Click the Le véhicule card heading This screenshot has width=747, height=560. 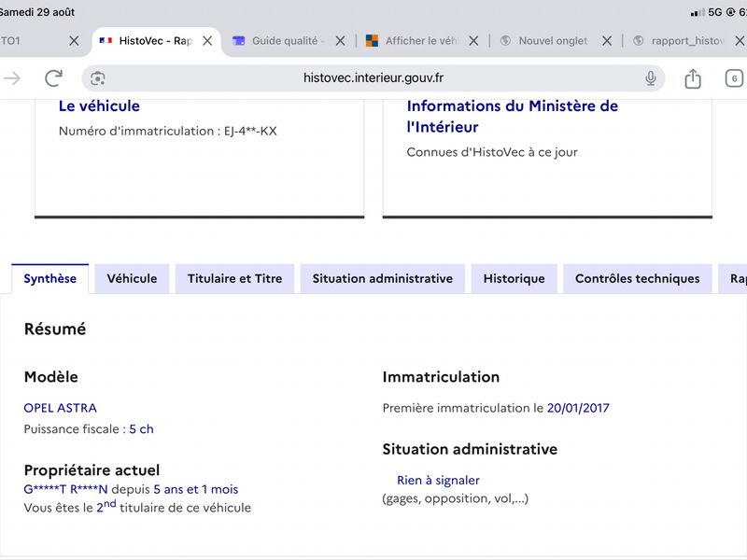tap(99, 105)
